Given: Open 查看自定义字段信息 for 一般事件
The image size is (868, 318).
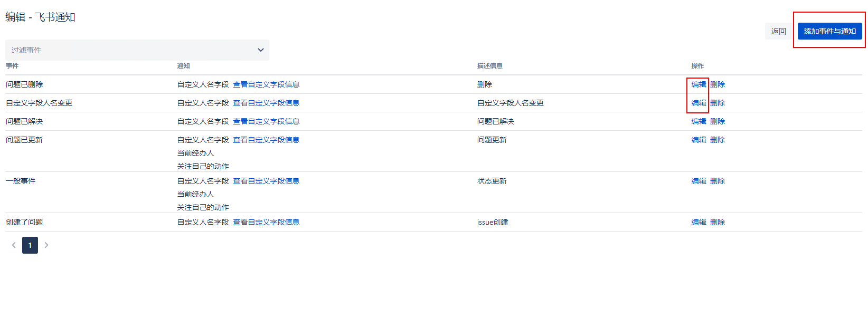Looking at the screenshot, I should (266, 181).
